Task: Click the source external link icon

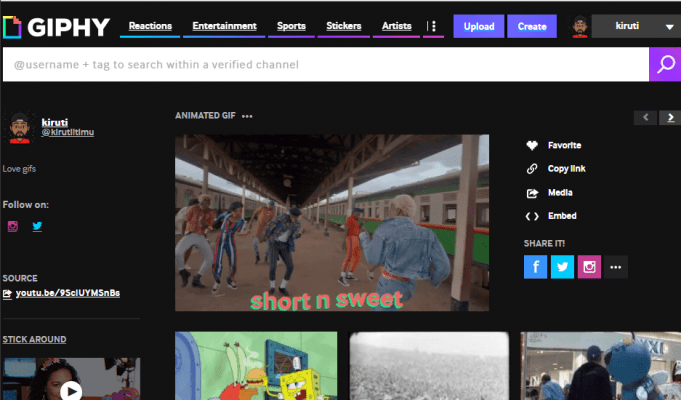Action: (7, 294)
